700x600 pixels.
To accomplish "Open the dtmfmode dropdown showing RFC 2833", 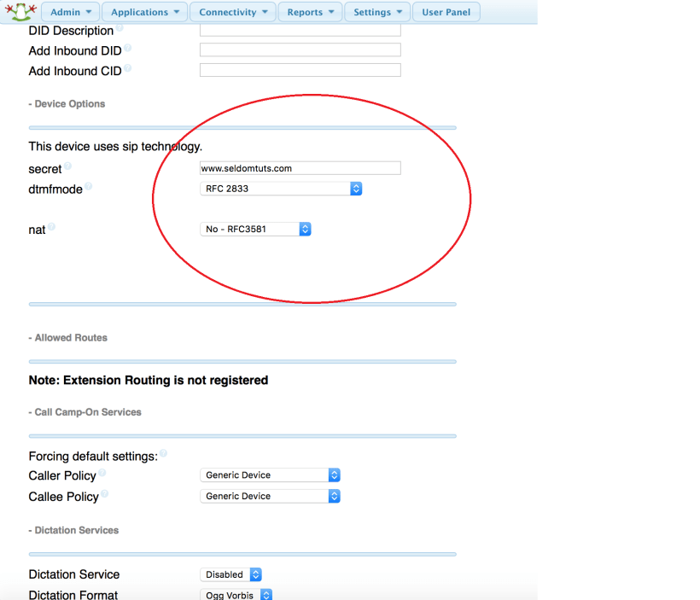I will 281,189.
